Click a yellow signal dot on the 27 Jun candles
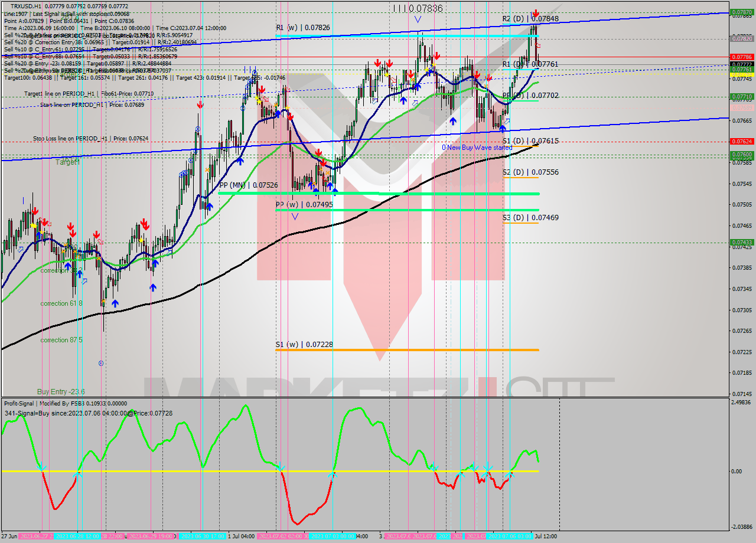756x543 pixels. 33,225
